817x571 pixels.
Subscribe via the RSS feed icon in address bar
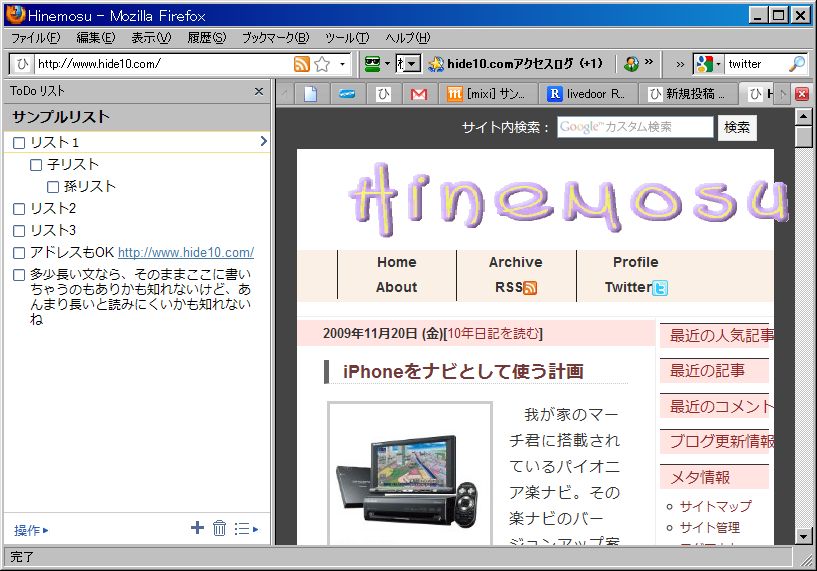pyautogui.click(x=302, y=64)
